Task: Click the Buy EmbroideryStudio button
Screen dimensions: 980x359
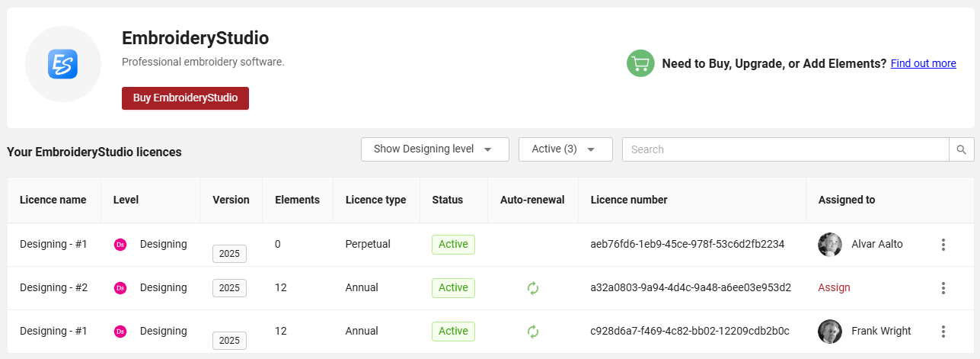Action: (185, 98)
